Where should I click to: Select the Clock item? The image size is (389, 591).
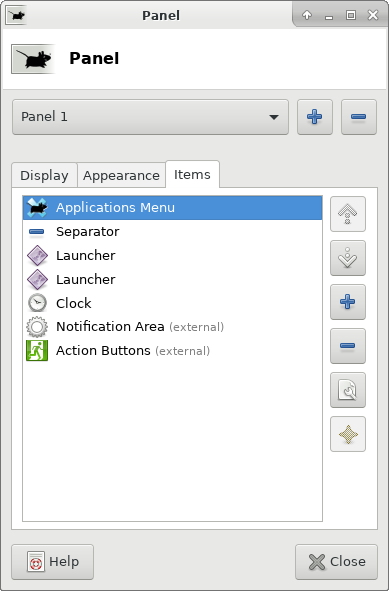(173, 303)
